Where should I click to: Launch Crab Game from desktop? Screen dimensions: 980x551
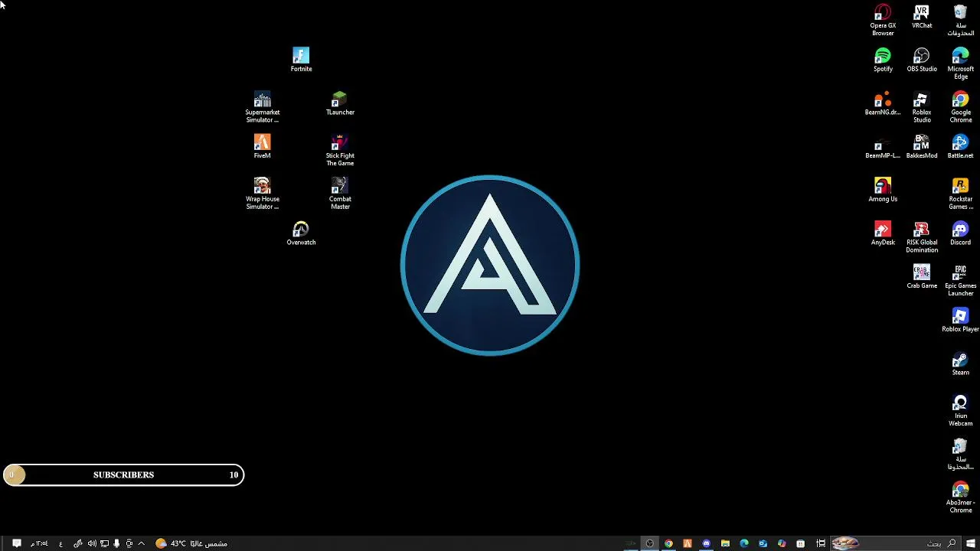tap(922, 277)
